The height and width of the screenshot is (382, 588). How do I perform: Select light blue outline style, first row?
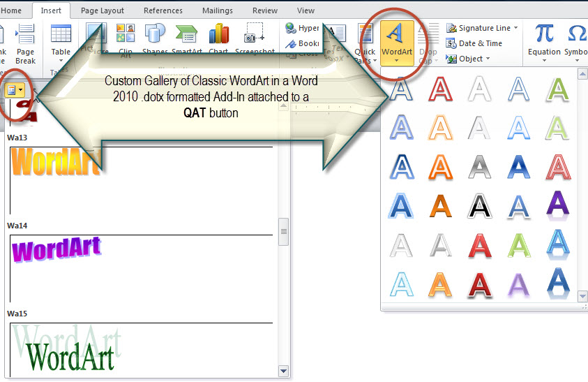[519, 89]
